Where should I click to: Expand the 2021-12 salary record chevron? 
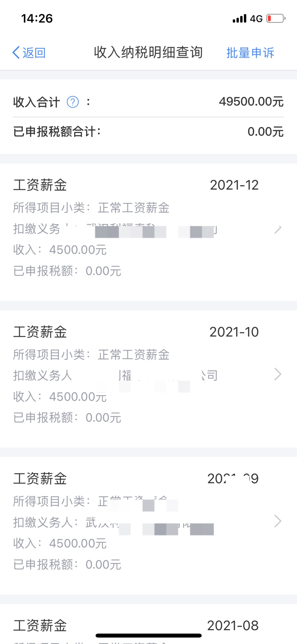(278, 229)
